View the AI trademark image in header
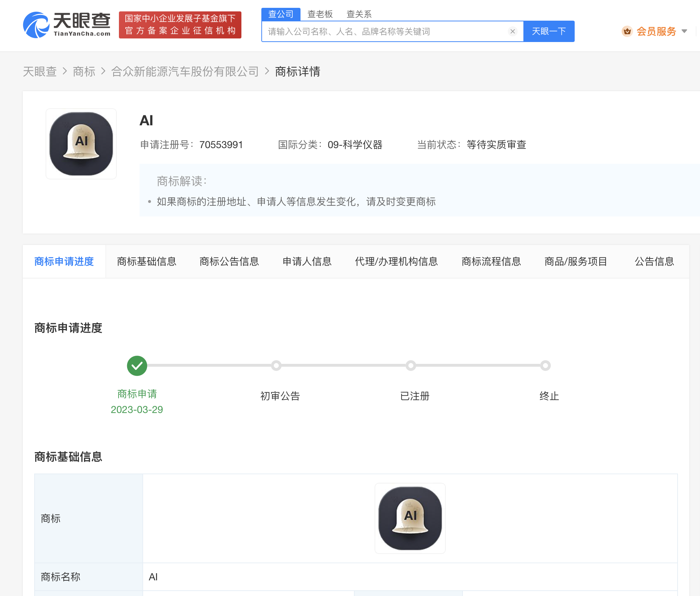The image size is (700, 596). coord(81,144)
